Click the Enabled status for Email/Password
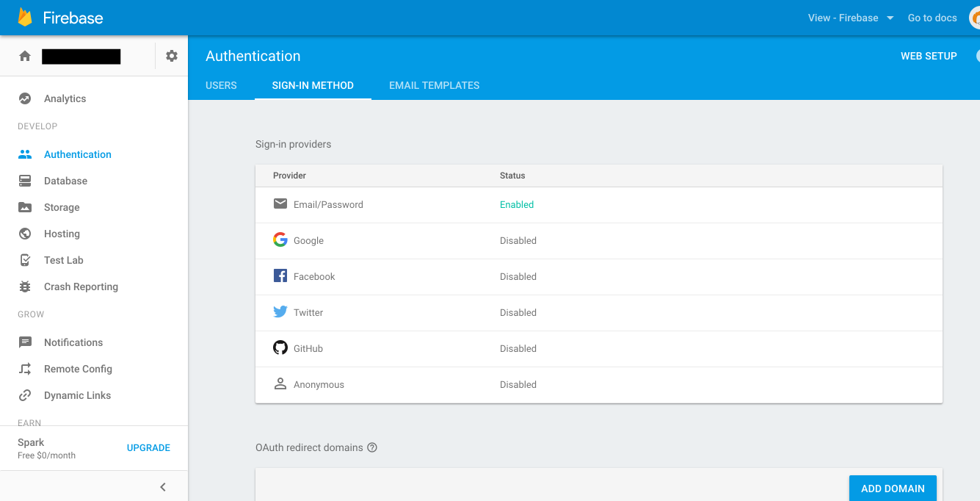Image resolution: width=980 pixels, height=501 pixels. 517,204
